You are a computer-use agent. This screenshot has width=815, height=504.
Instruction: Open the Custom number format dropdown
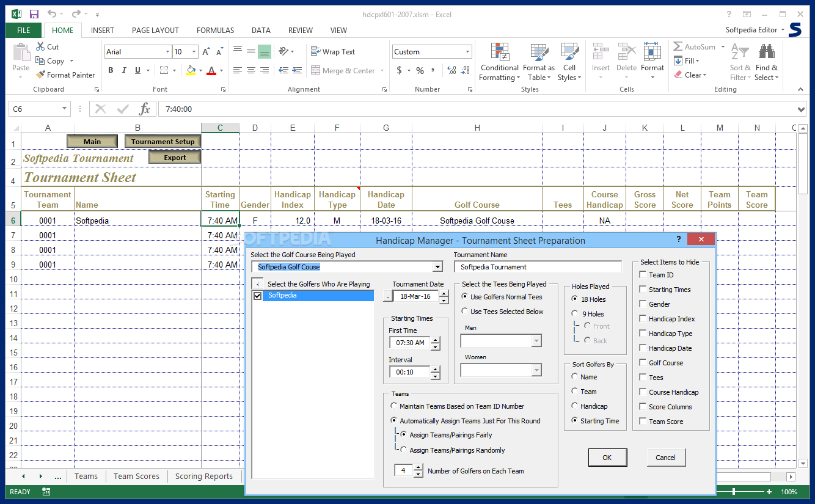click(x=468, y=52)
